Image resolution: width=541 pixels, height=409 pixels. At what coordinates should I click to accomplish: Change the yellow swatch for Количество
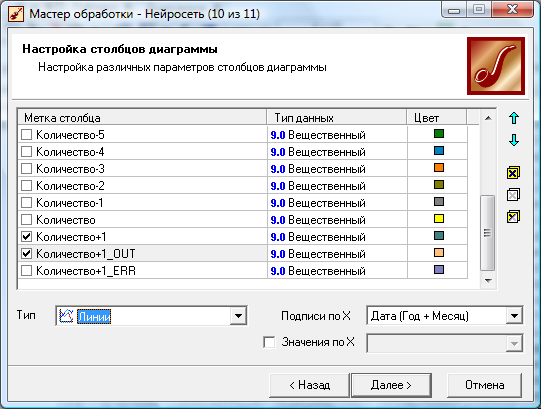pos(439,218)
